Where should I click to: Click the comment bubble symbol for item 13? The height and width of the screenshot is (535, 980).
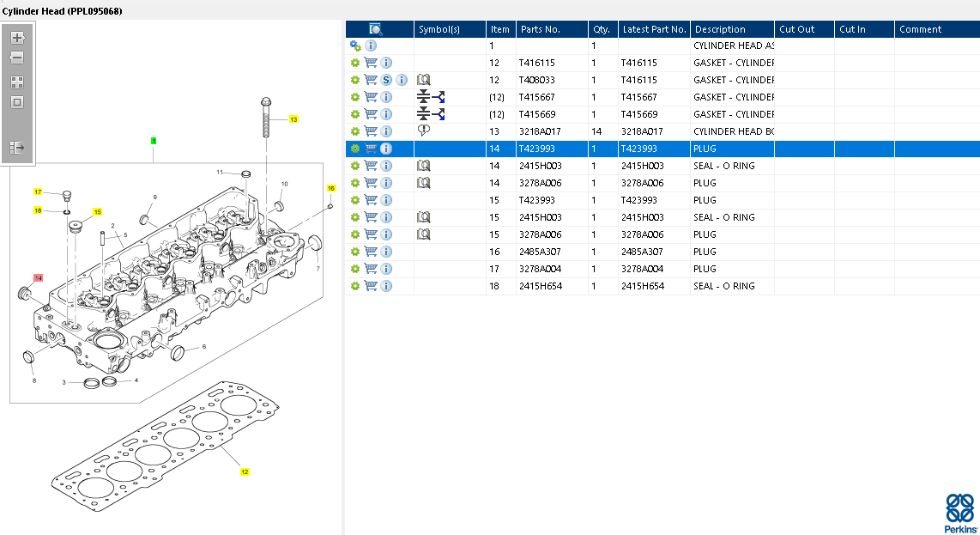423,131
